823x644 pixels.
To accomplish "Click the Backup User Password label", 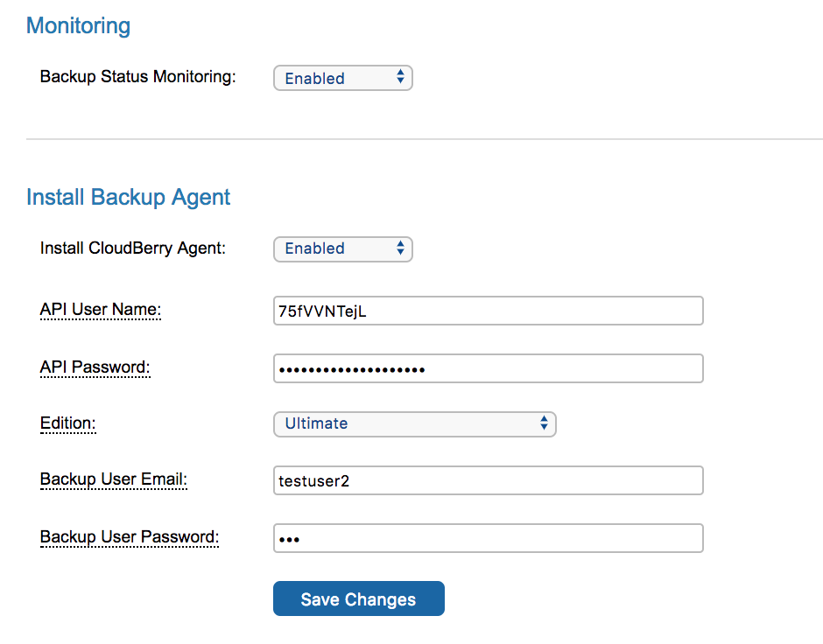I will pyautogui.click(x=129, y=537).
